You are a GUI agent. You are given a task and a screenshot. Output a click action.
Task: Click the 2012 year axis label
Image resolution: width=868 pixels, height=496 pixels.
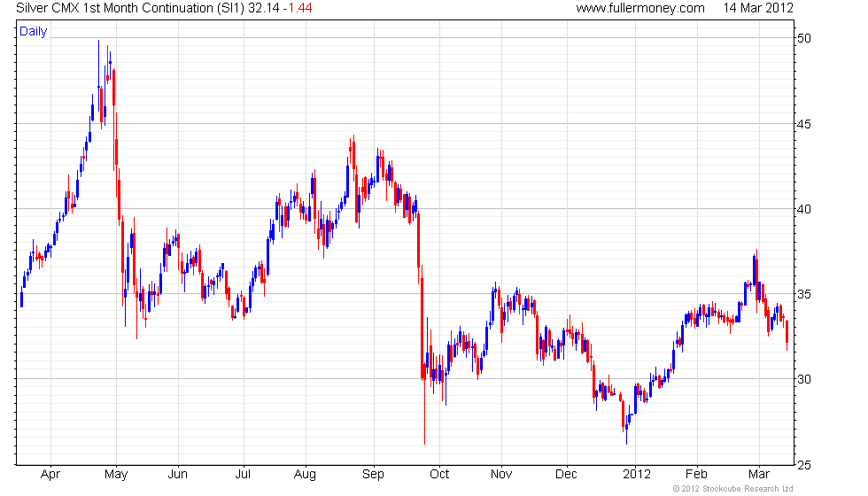click(637, 475)
